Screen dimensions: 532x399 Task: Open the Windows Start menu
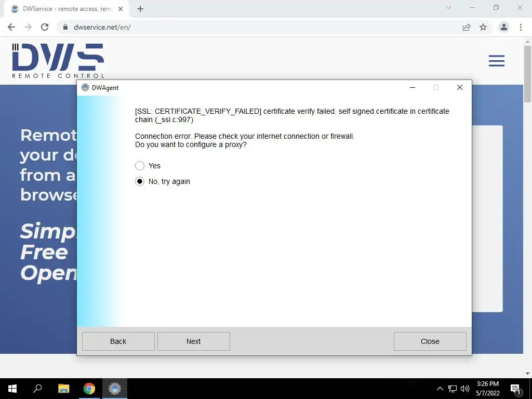(x=12, y=389)
